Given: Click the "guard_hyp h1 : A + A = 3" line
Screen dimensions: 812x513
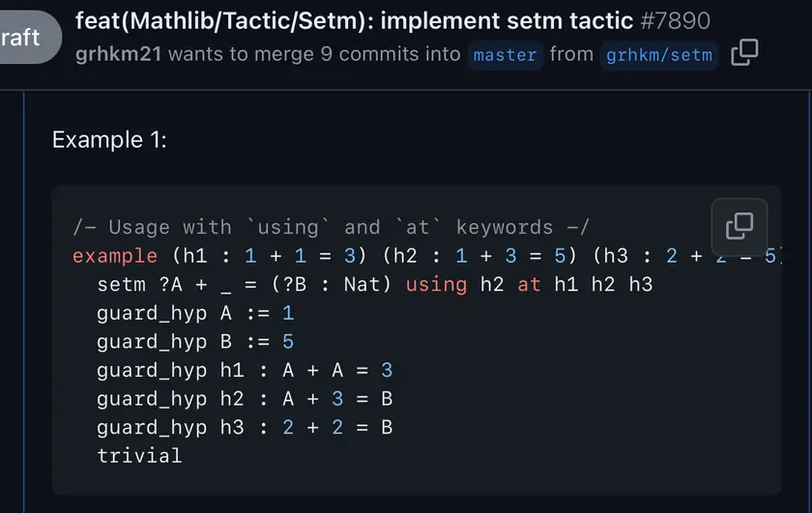Looking at the screenshot, I should [x=245, y=371].
